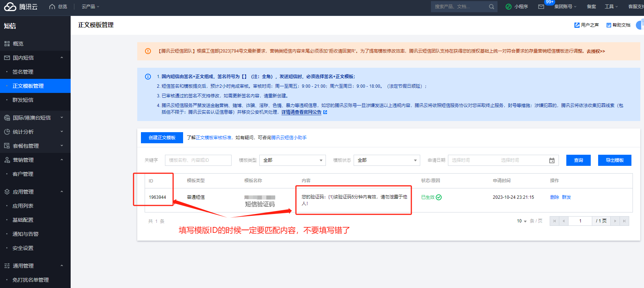Open the 集团账号 dropdown
Viewport: 644px width, 288px height.
coord(565,7)
